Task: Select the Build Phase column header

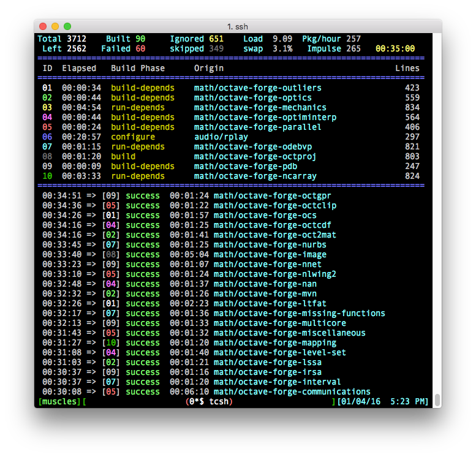Action: point(138,68)
